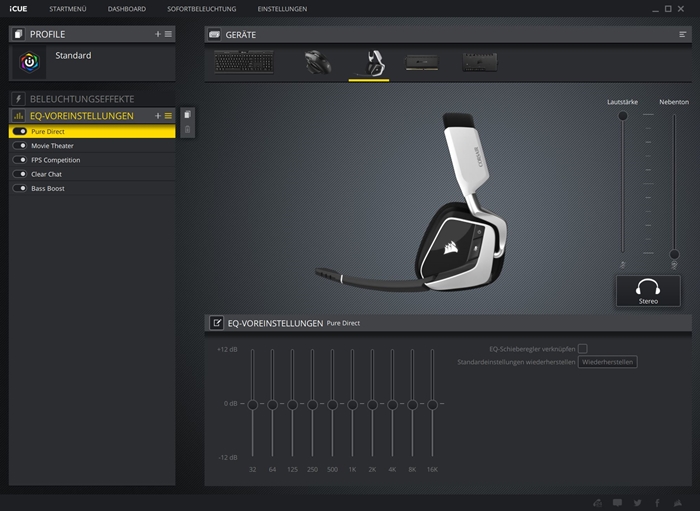This screenshot has height=511, width=700.
Task: Click the mute speaker icon under Lautstärke
Action: coord(622,265)
